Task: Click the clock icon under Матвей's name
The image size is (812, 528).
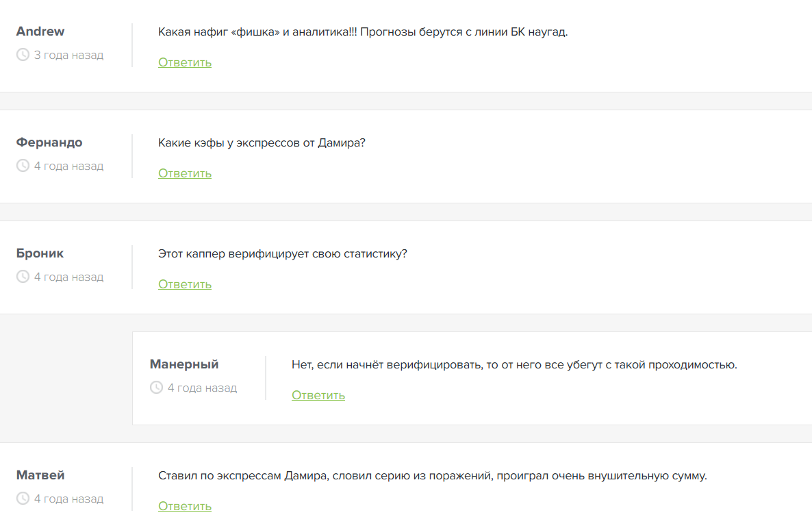Action: tap(23, 499)
